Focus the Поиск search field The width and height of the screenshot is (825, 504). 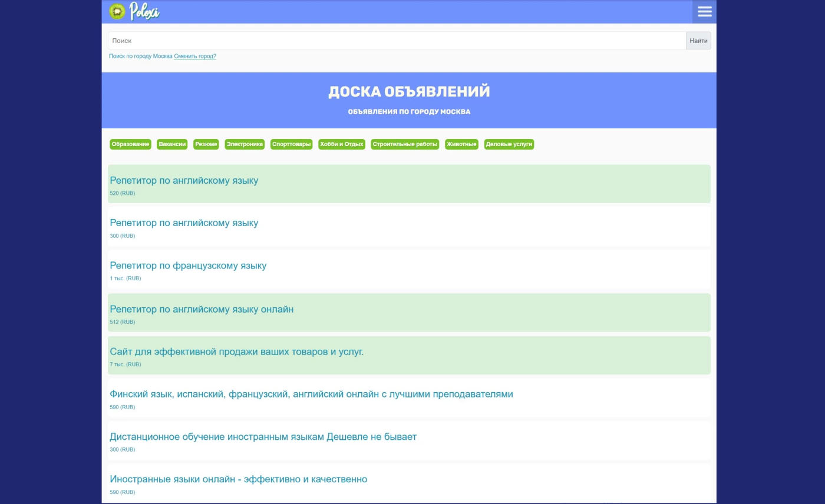pos(397,41)
